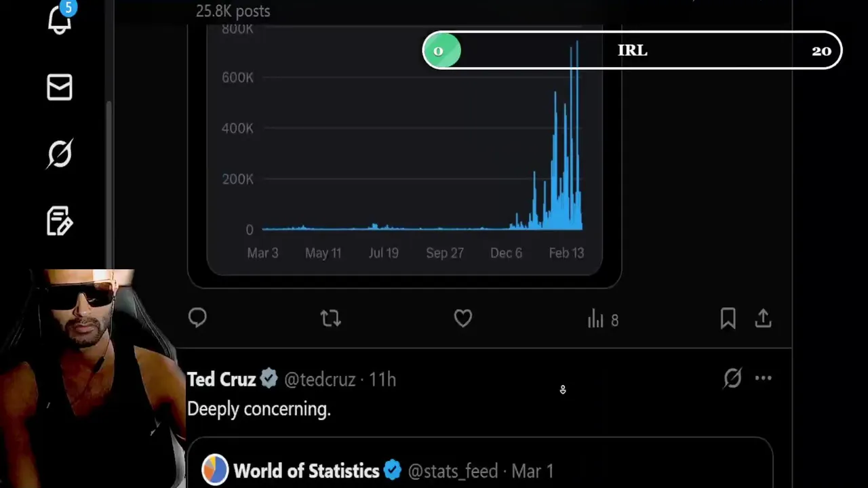This screenshot has height=488, width=868.
Task: Like the chart post with heart
Action: point(463,319)
